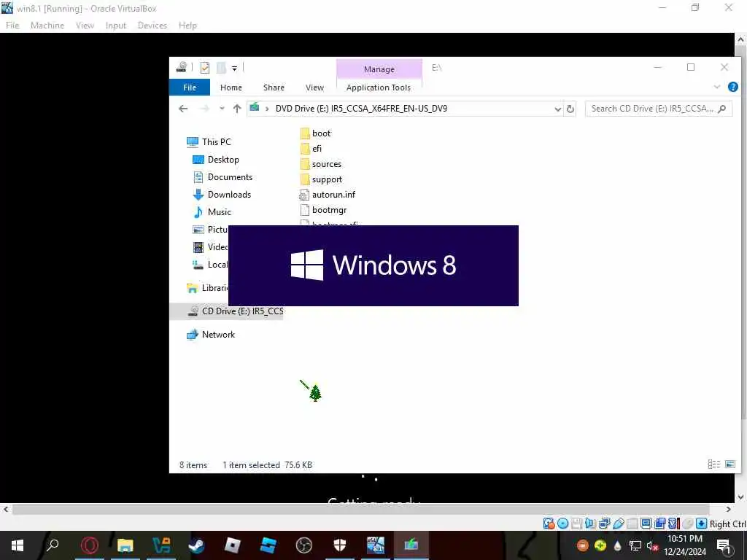Switch to the Share ribbon tab
Image resolution: width=747 pixels, height=560 pixels.
(274, 87)
